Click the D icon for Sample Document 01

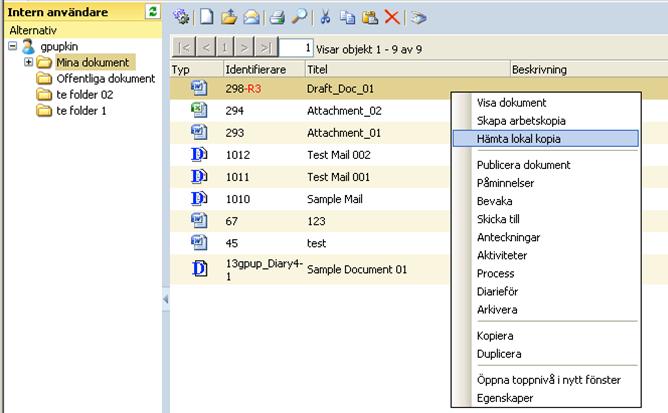[199, 269]
